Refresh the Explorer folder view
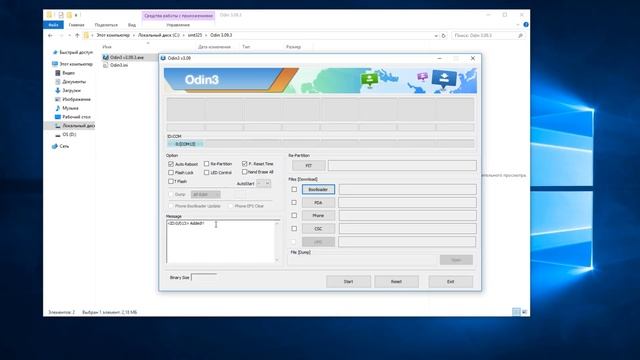Image resolution: width=640 pixels, height=360 pixels. [x=444, y=36]
